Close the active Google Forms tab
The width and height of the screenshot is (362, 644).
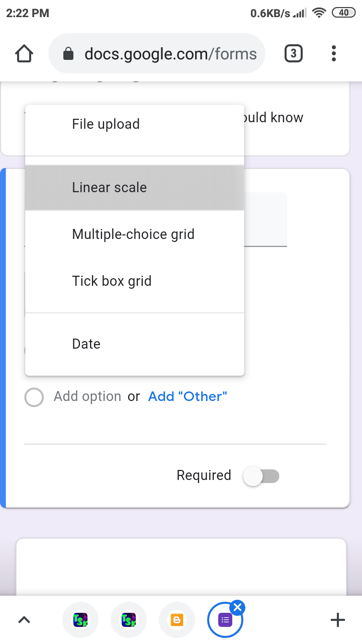point(238,607)
